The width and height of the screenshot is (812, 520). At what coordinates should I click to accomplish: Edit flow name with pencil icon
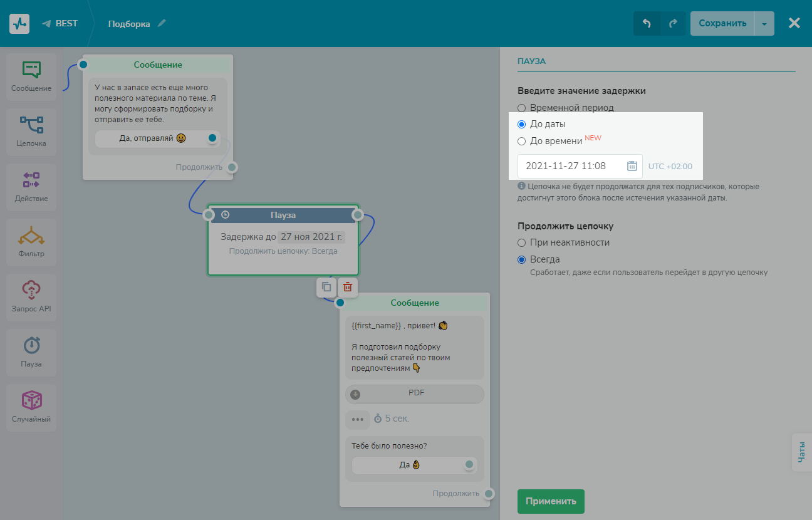tap(162, 24)
